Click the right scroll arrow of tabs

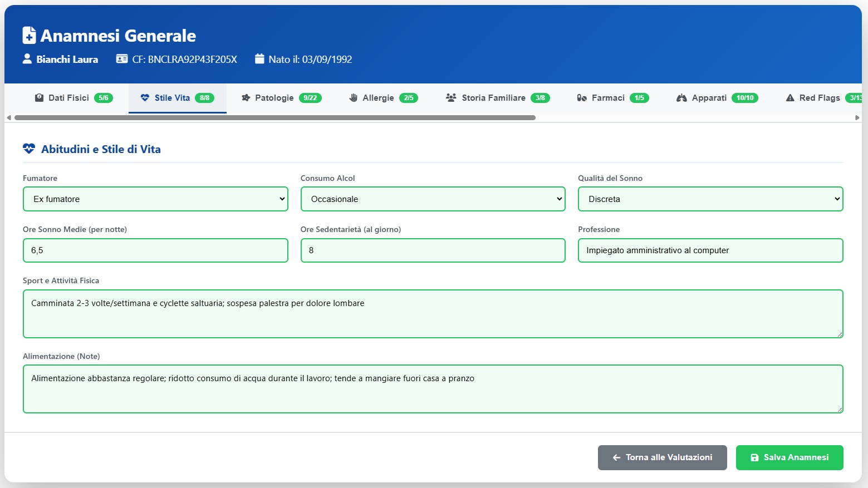click(857, 118)
